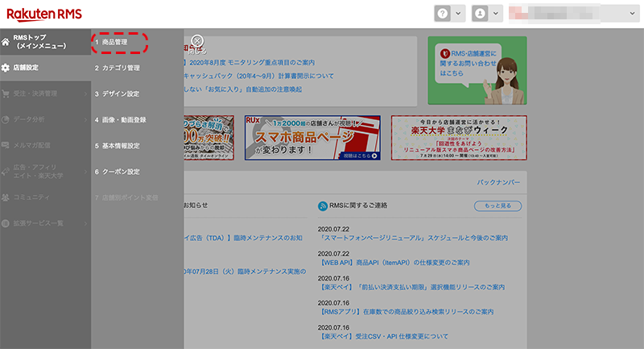Open 広告・アフィリエイト・楽天大学 menu
The image size is (644, 349).
(38, 172)
